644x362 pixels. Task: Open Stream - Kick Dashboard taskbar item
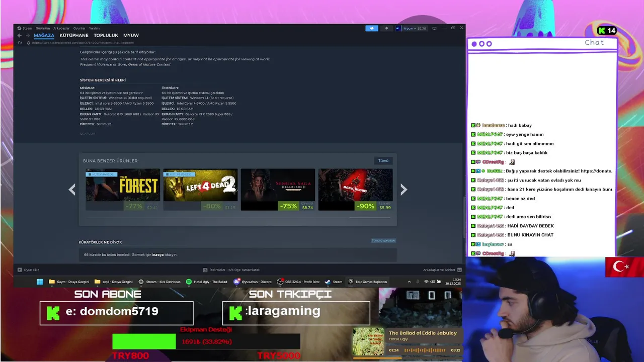click(159, 282)
